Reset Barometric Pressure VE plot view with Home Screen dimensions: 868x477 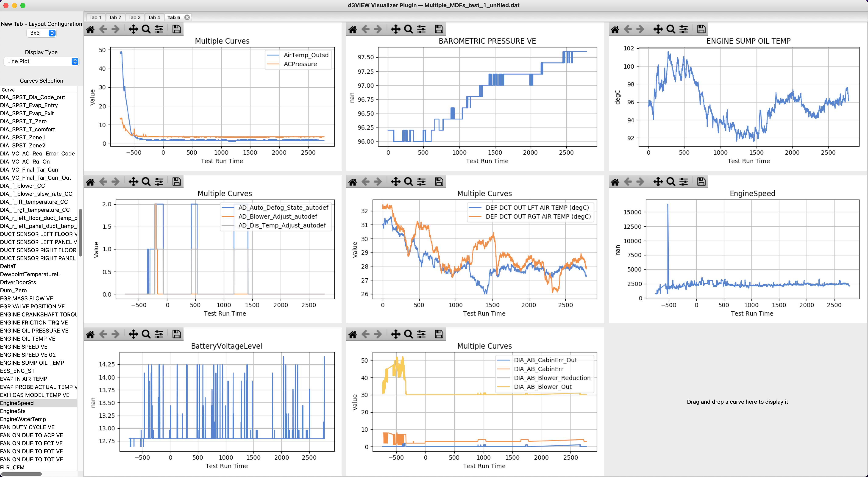pos(352,29)
